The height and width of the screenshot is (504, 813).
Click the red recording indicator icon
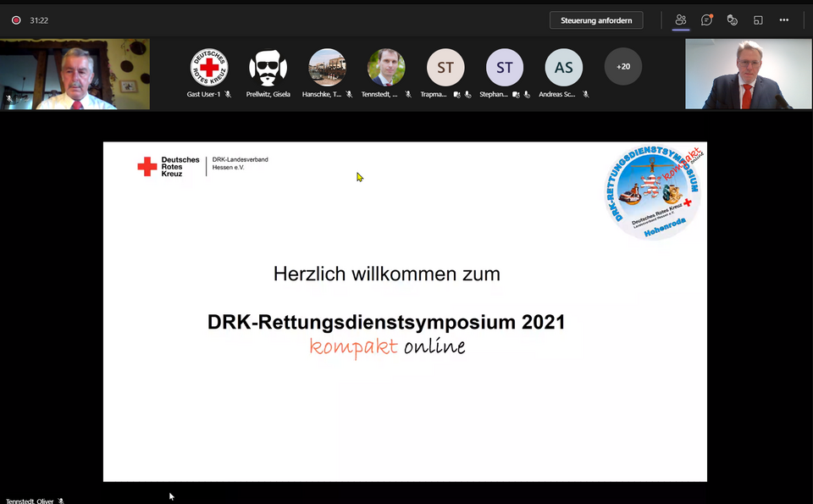coord(16,20)
